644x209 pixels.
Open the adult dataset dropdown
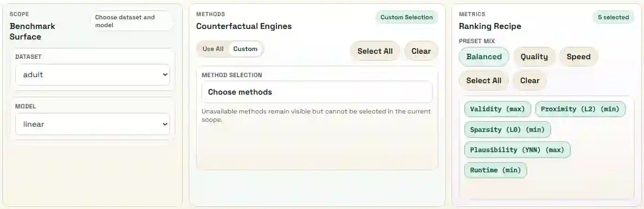[93, 74]
